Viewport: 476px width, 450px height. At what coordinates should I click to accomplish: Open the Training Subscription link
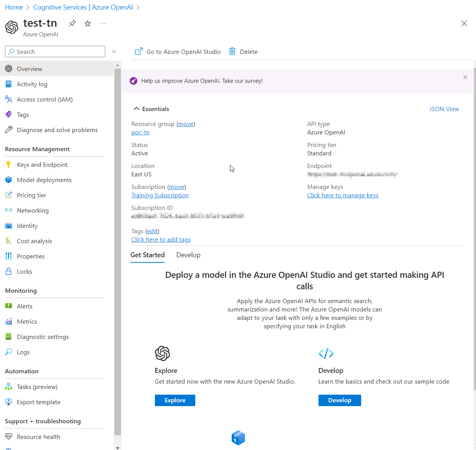pyautogui.click(x=160, y=195)
